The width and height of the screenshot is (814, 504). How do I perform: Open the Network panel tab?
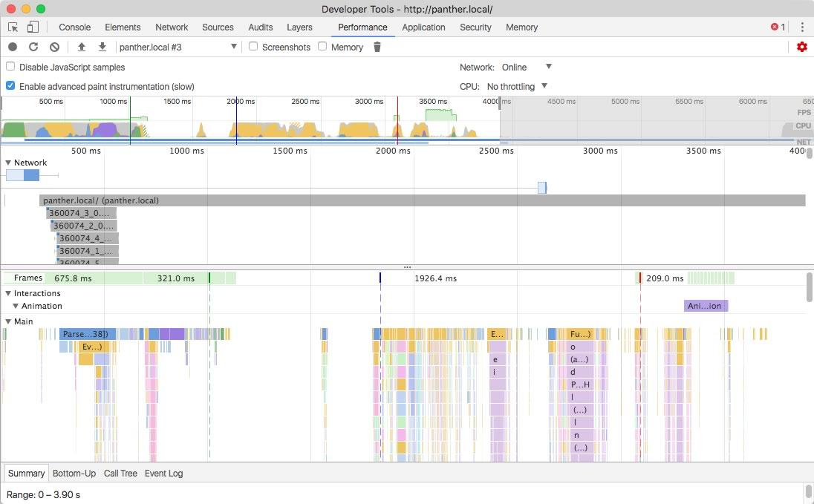click(172, 27)
